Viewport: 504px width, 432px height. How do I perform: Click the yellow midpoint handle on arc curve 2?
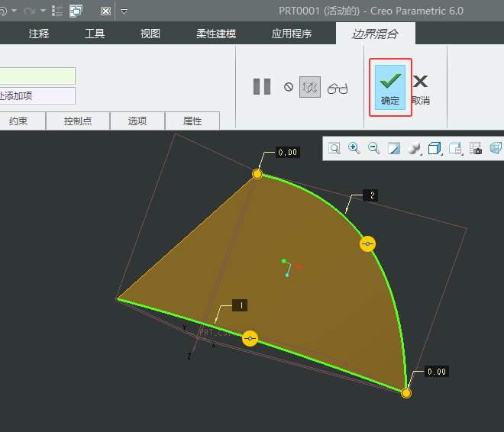coord(367,243)
